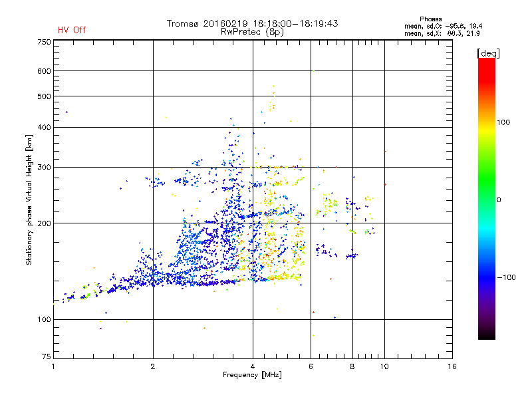Click the '600' y-axis tick label
This screenshot has height=399, width=532.
[44, 71]
